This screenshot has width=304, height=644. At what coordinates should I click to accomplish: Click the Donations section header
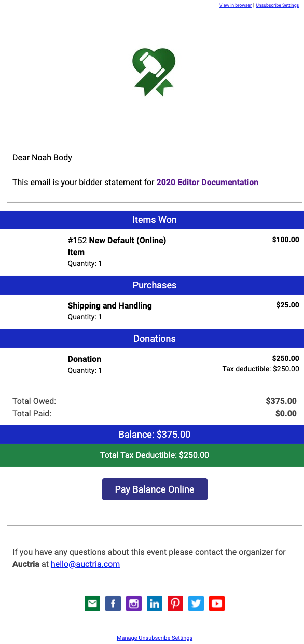pos(152,339)
